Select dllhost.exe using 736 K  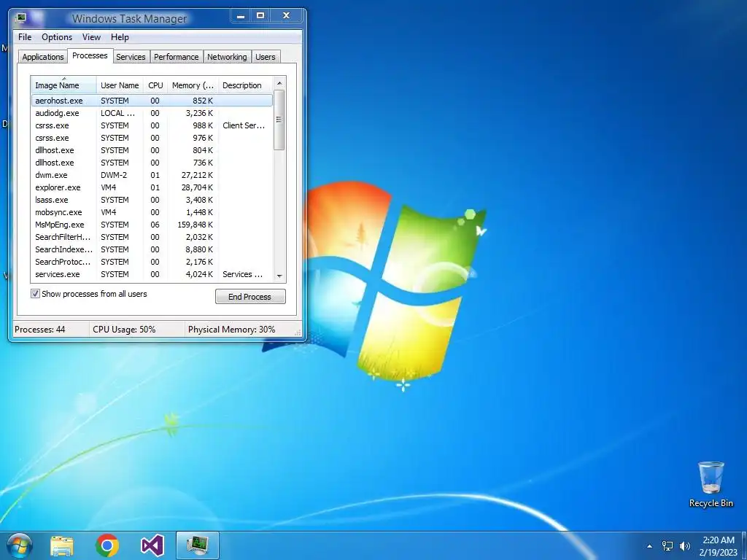(152, 163)
